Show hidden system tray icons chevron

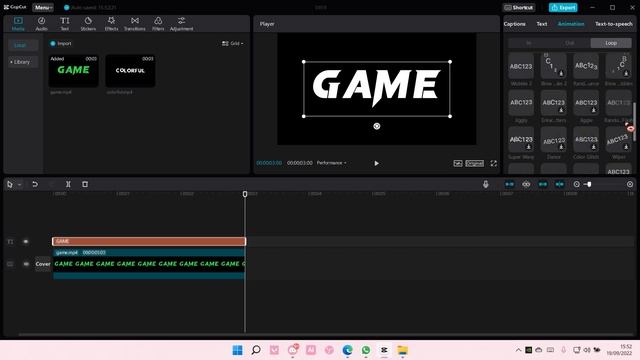[x=518, y=350]
